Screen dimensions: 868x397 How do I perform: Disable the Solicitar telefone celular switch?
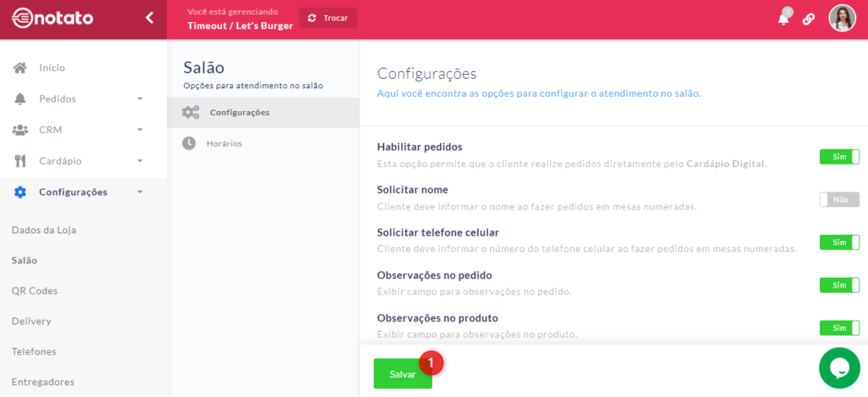(838, 243)
